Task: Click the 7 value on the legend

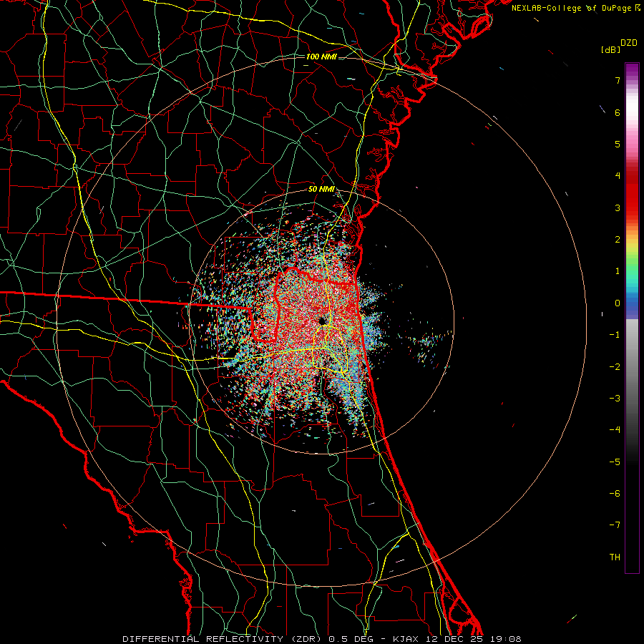Action: click(618, 80)
